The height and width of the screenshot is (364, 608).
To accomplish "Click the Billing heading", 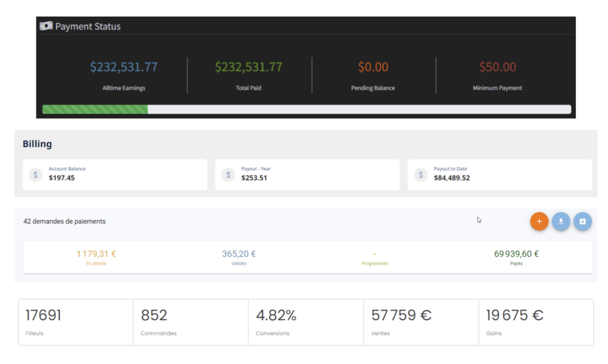I will (37, 144).
